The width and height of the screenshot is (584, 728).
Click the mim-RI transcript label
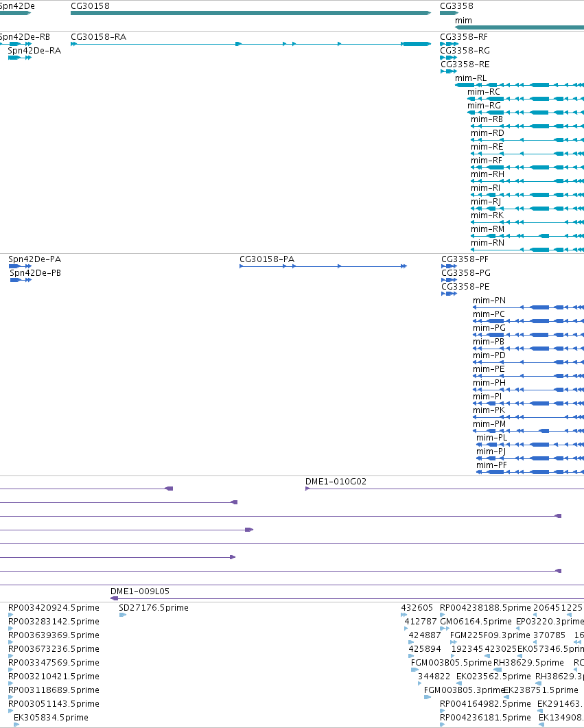pos(486,187)
